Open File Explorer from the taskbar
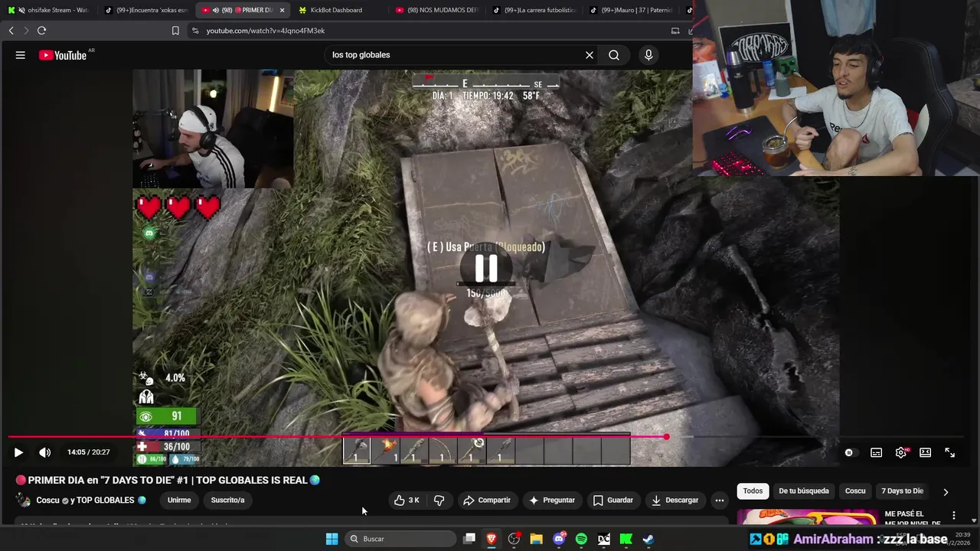This screenshot has height=551, width=980. click(536, 539)
